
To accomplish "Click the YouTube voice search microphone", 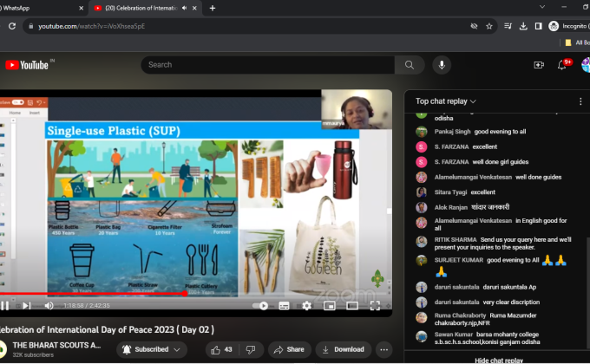I will (x=442, y=65).
